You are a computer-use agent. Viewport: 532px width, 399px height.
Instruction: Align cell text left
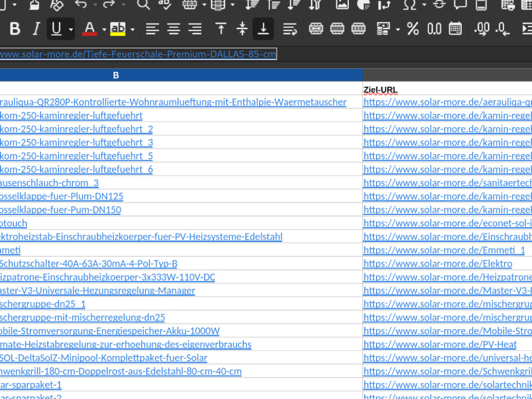[152, 29]
